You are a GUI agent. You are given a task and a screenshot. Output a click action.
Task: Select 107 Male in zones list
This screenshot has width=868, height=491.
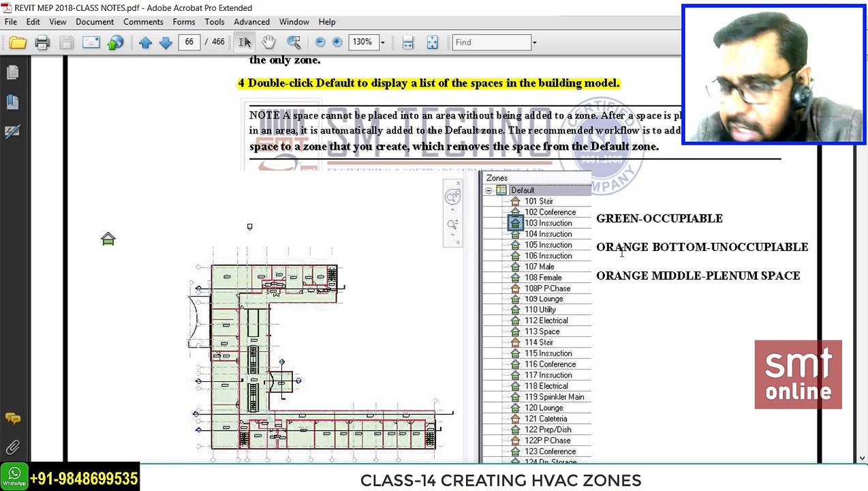[x=540, y=267]
